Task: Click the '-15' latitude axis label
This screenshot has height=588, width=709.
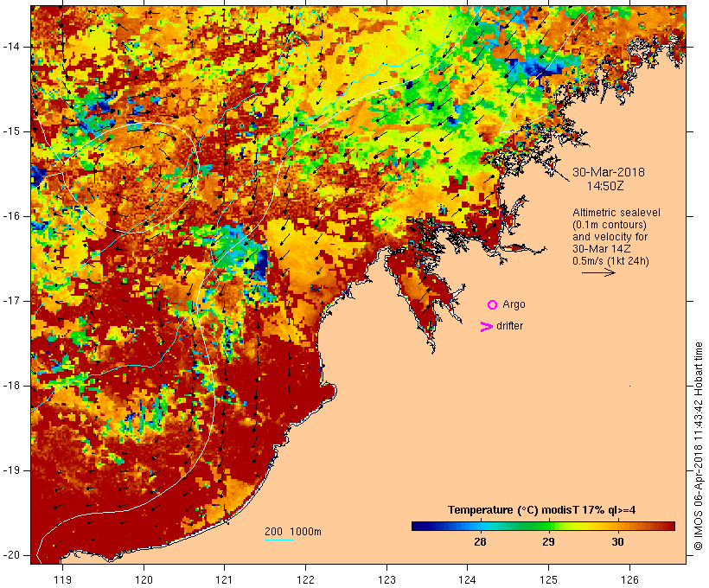Action: (x=11, y=131)
